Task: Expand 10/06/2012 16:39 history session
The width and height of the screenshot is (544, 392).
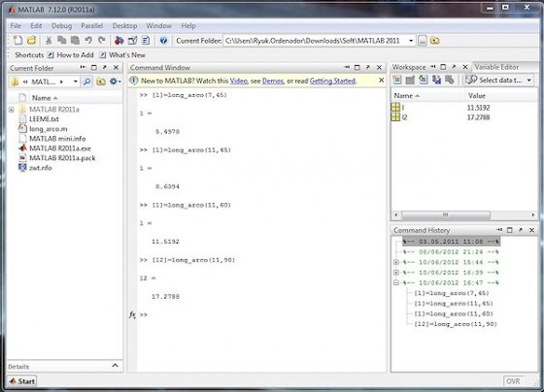Action: (x=396, y=273)
